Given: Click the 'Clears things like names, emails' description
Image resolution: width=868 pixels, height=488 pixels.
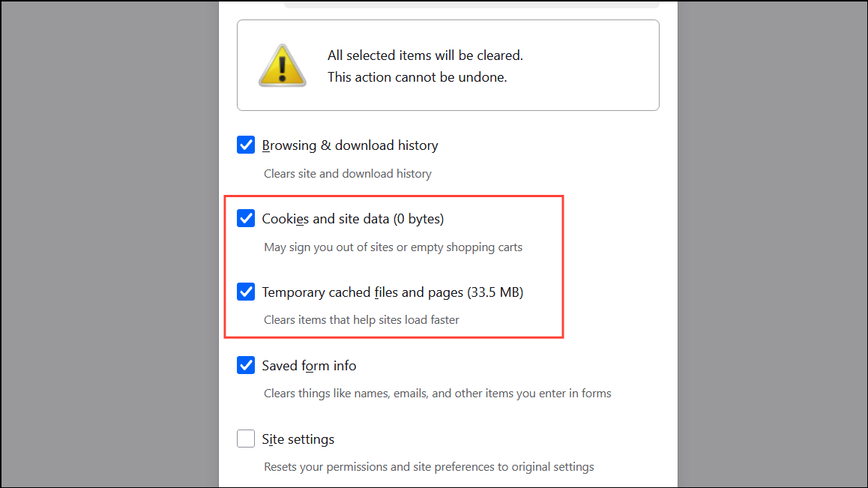Looking at the screenshot, I should (437, 394).
